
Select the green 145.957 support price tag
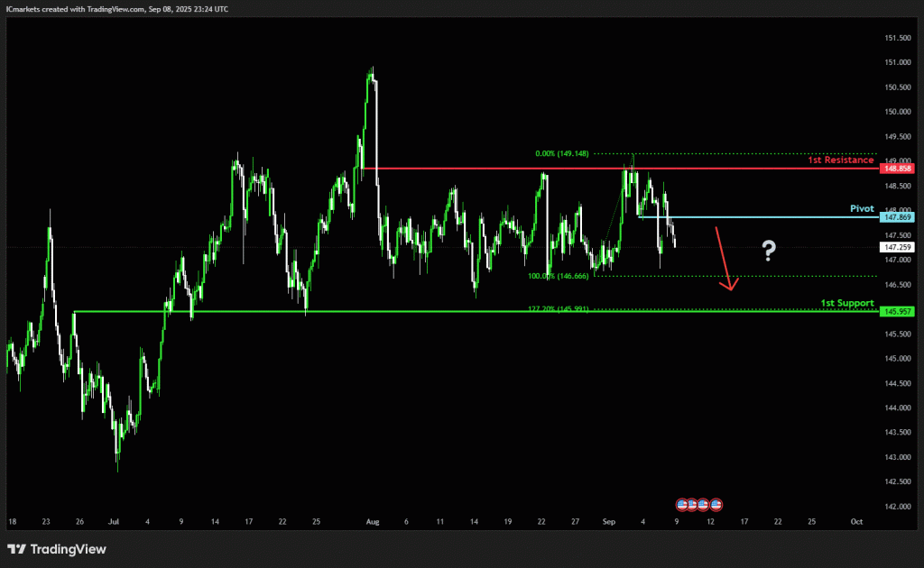click(897, 311)
